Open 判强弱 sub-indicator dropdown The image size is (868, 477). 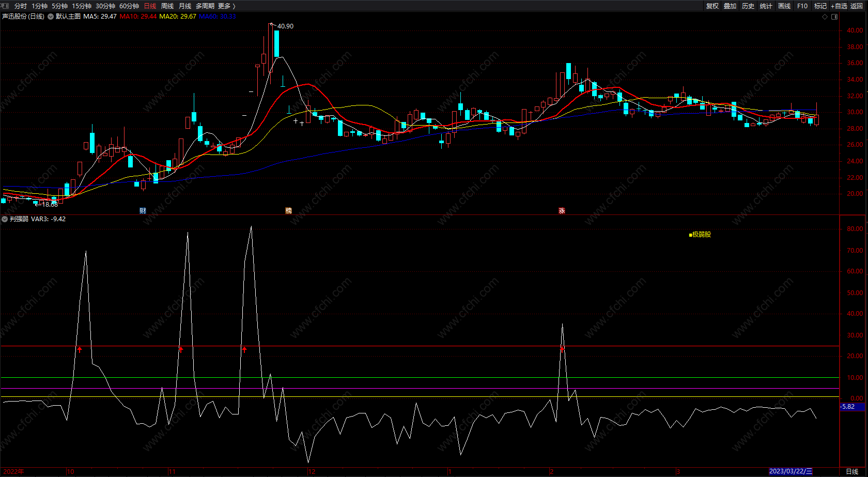5,219
